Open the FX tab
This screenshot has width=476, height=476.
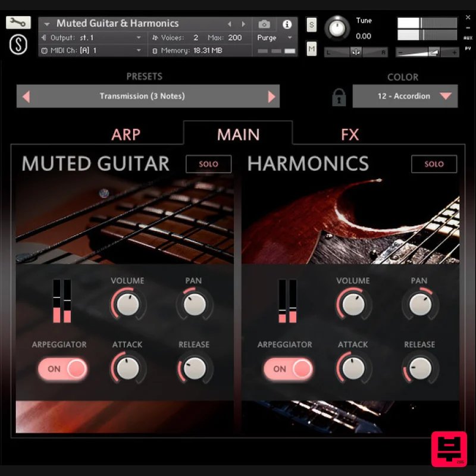click(x=350, y=134)
